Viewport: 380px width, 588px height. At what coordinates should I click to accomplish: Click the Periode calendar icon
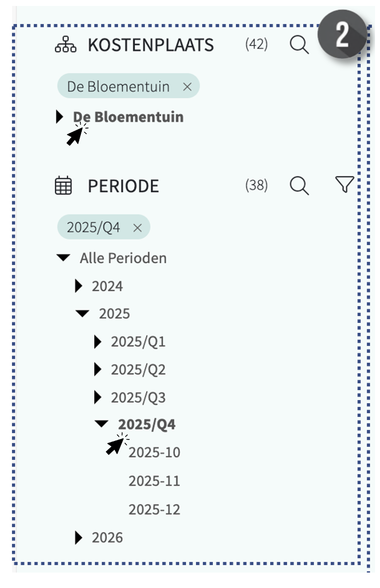pos(63,186)
